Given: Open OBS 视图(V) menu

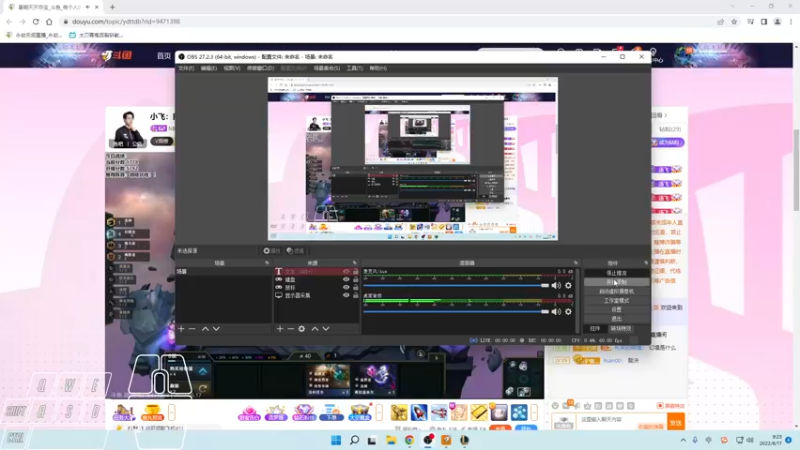Looking at the screenshot, I should 232,68.
